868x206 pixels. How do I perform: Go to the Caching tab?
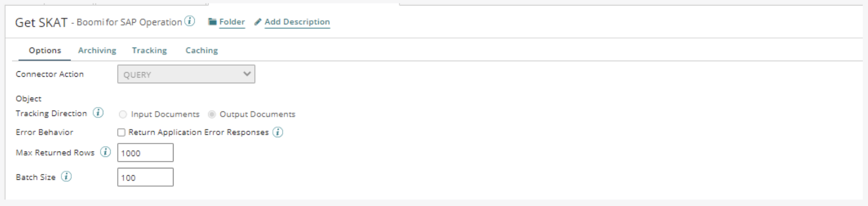tap(202, 51)
